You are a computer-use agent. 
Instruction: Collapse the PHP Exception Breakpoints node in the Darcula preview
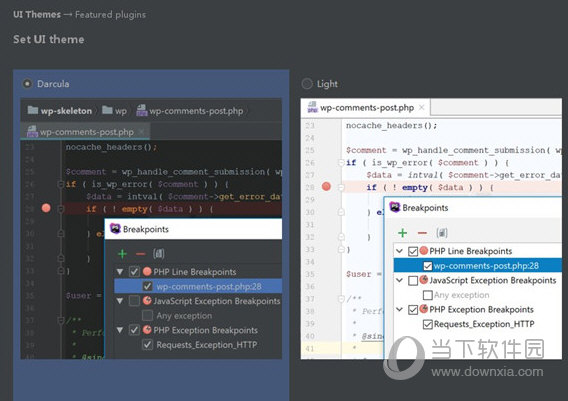click(x=120, y=330)
